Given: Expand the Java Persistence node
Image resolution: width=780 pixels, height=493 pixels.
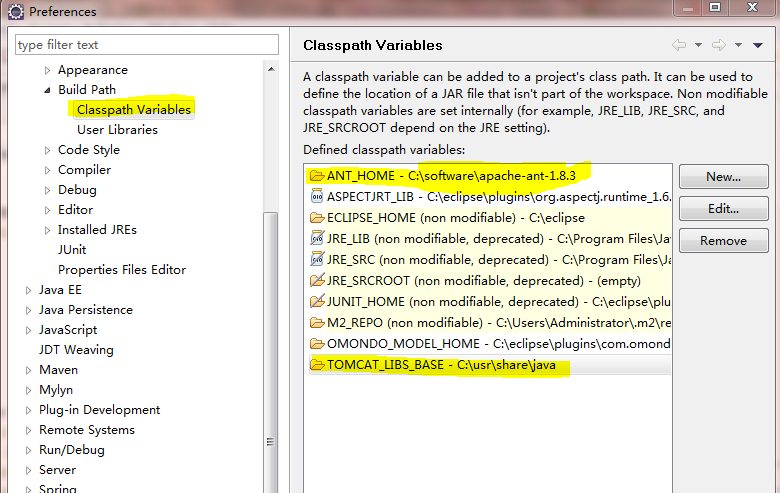Looking at the screenshot, I should click(x=28, y=310).
